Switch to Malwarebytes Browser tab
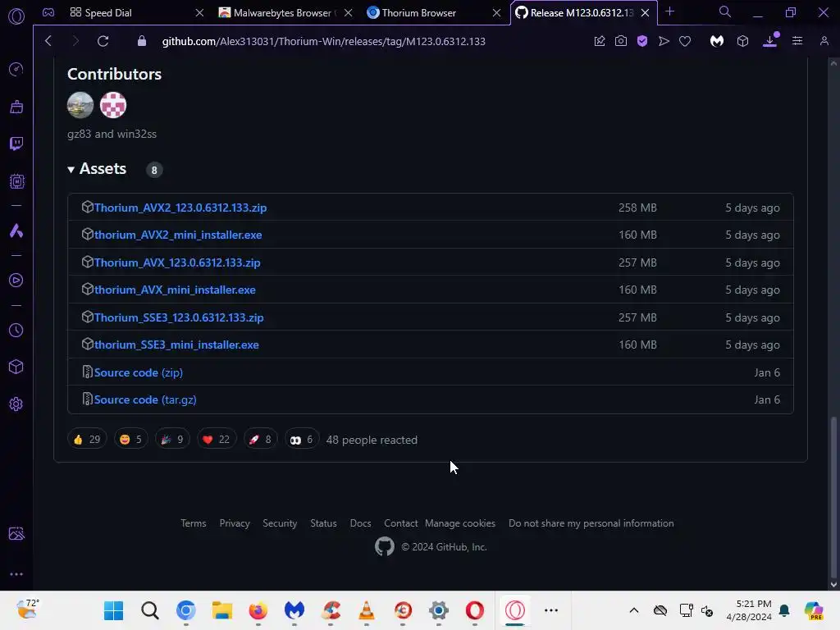840x630 pixels. [285, 13]
